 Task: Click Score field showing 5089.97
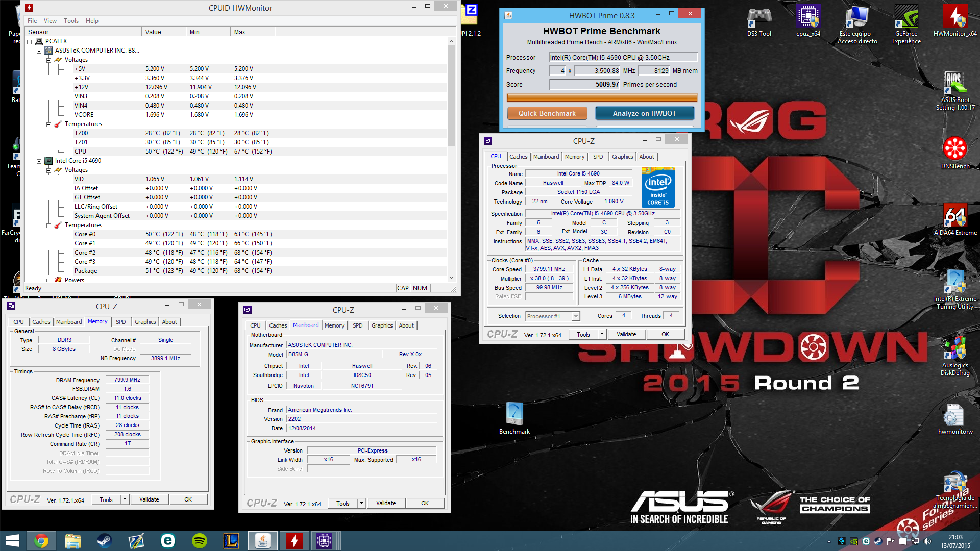(585, 85)
